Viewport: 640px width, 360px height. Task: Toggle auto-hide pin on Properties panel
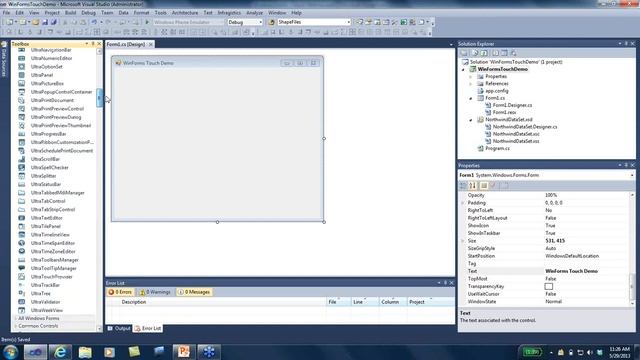point(626,165)
